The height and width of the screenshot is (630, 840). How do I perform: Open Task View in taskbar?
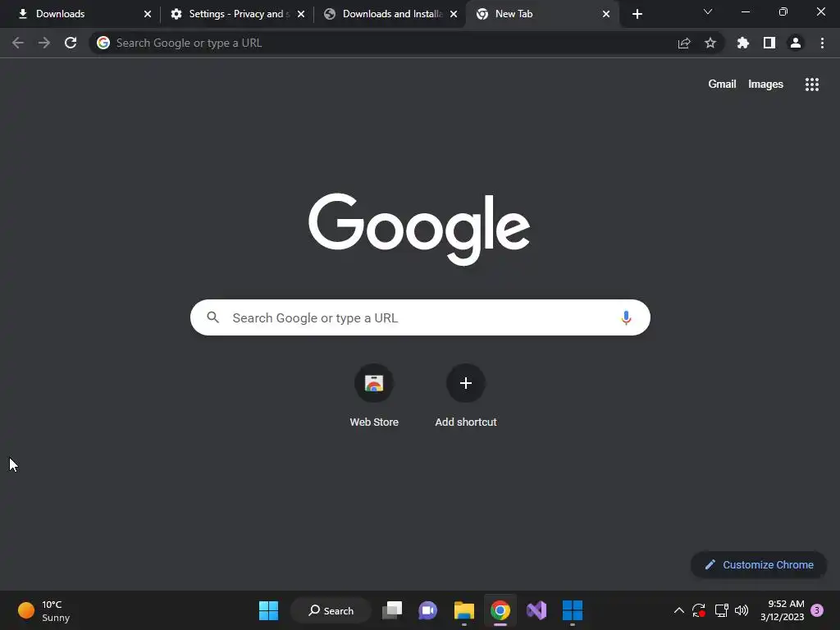click(392, 610)
